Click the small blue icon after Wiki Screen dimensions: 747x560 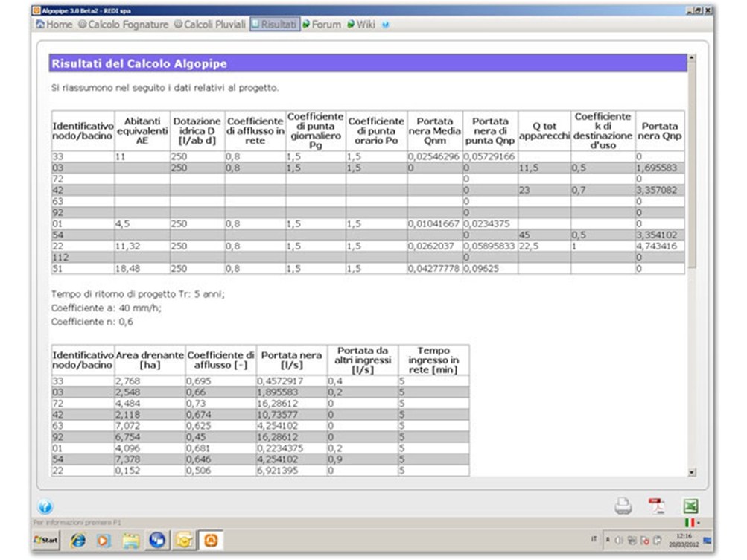385,25
